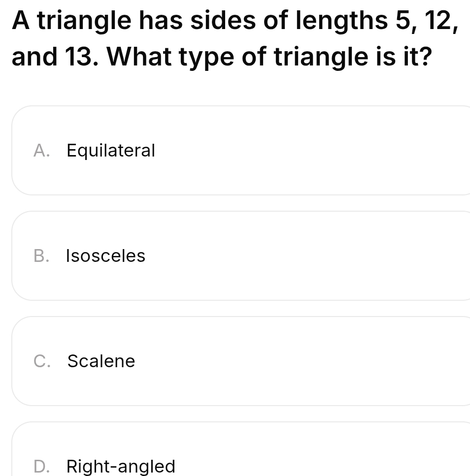Select answer option C Scalene
470x476 pixels.
pos(241,361)
